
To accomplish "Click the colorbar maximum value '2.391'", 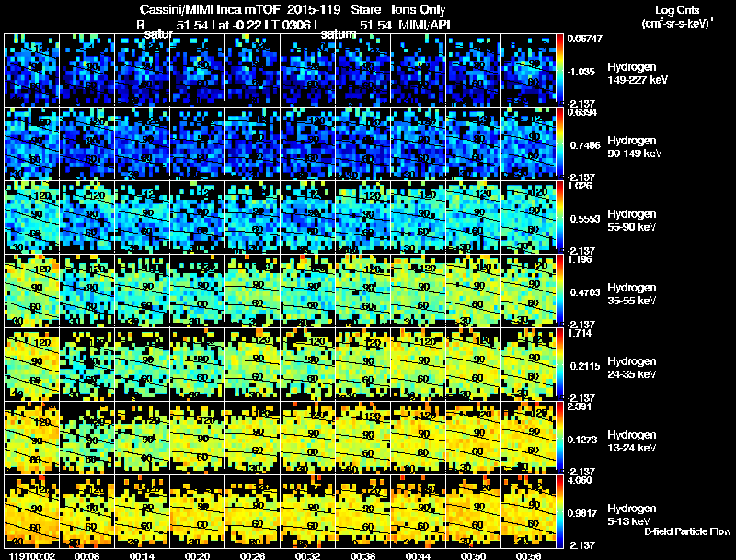I will point(581,406).
